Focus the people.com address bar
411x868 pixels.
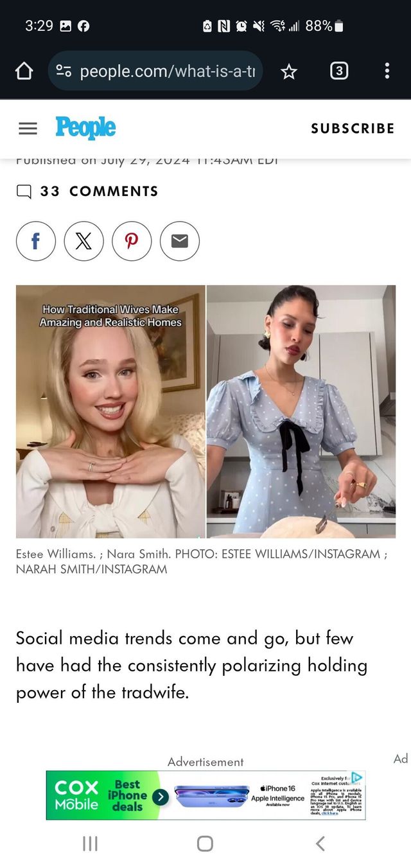(x=167, y=71)
